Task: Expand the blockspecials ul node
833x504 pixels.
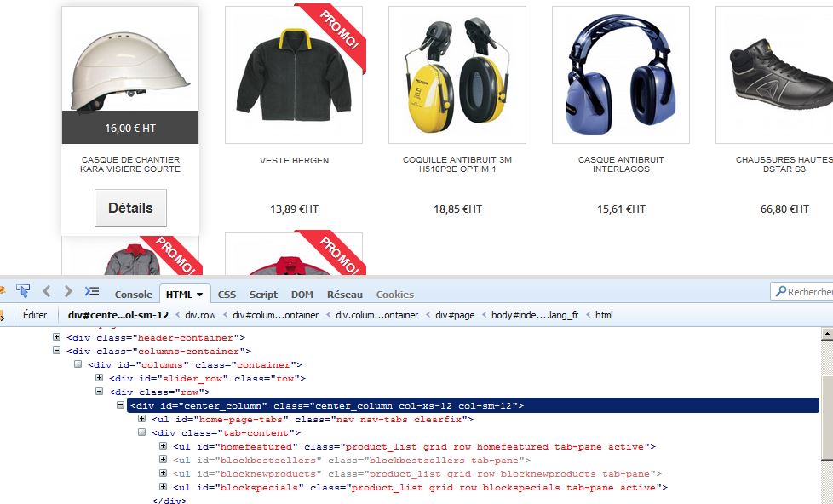Action: tap(163, 487)
